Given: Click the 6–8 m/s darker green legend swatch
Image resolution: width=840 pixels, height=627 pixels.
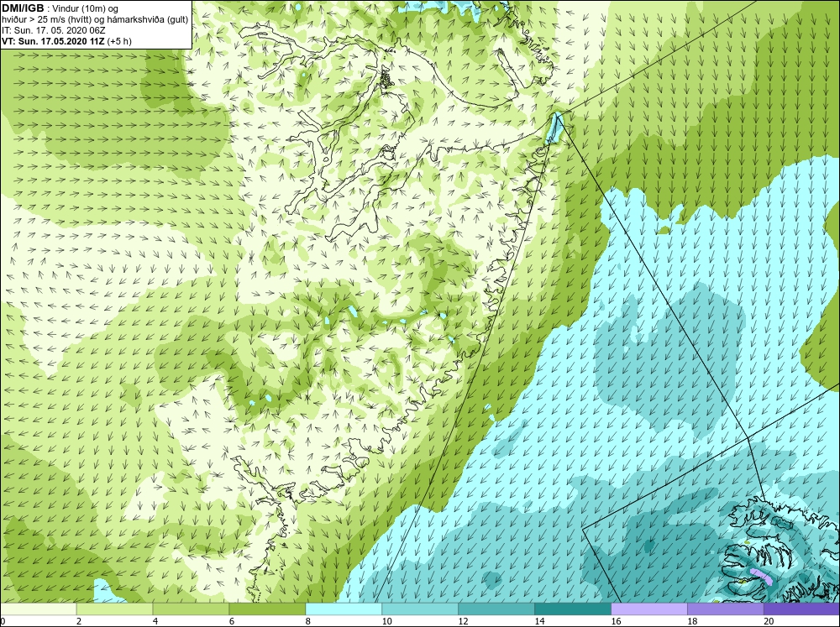Looking at the screenshot, I should point(267,609).
